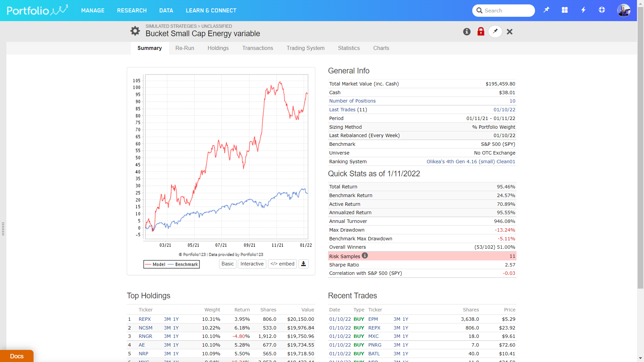
Task: Download the performance chart image
Action: point(303,264)
